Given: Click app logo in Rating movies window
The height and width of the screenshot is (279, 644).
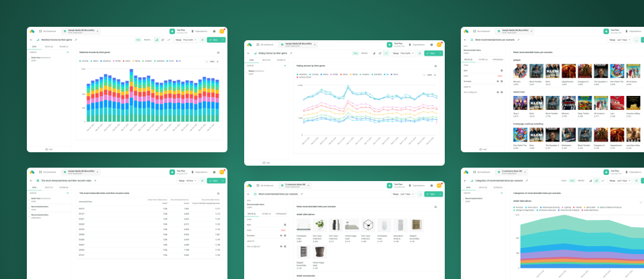Looking at the screenshot, I should (250, 44).
